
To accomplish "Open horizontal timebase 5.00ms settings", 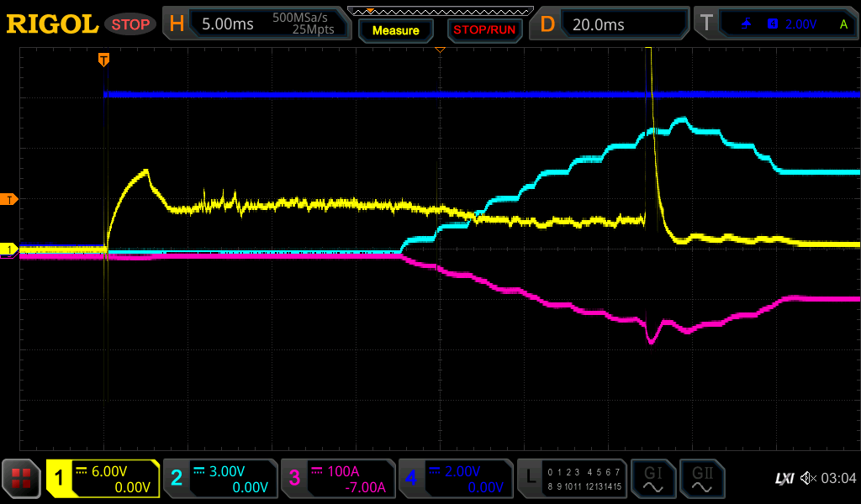I will [257, 24].
